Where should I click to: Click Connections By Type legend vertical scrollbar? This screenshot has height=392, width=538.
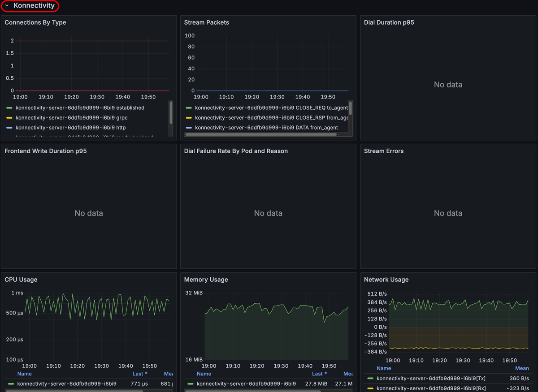tap(171, 112)
